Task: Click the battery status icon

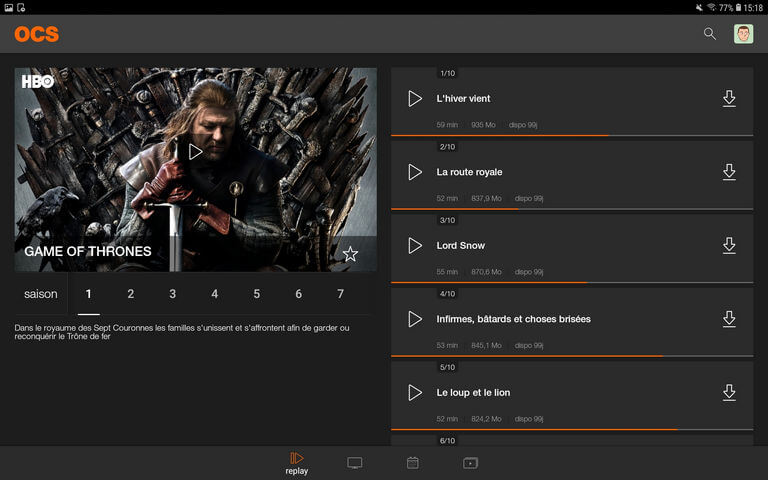Action: tap(738, 7)
